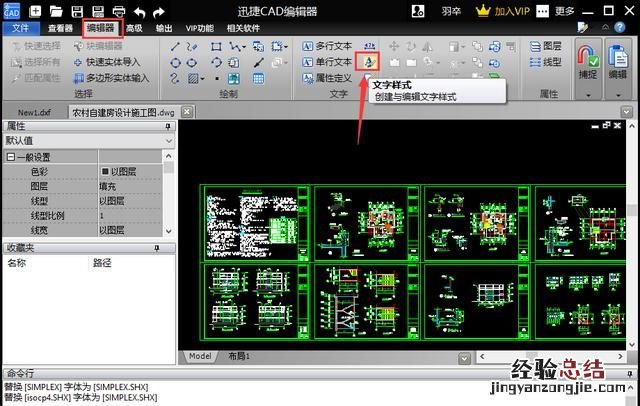Open the VIP功能 tab
This screenshot has height=406, width=640.
click(200, 28)
